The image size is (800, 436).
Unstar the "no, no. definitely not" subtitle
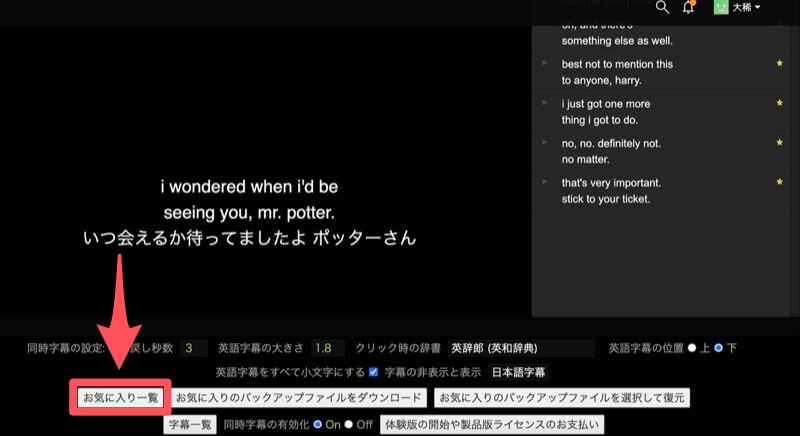click(779, 143)
